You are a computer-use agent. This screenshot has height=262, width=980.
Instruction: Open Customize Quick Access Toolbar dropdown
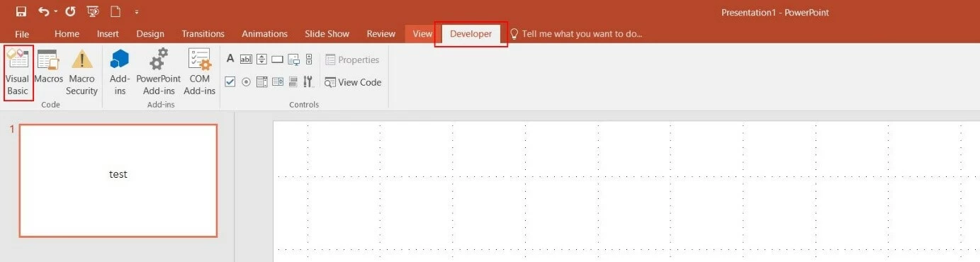click(136, 12)
